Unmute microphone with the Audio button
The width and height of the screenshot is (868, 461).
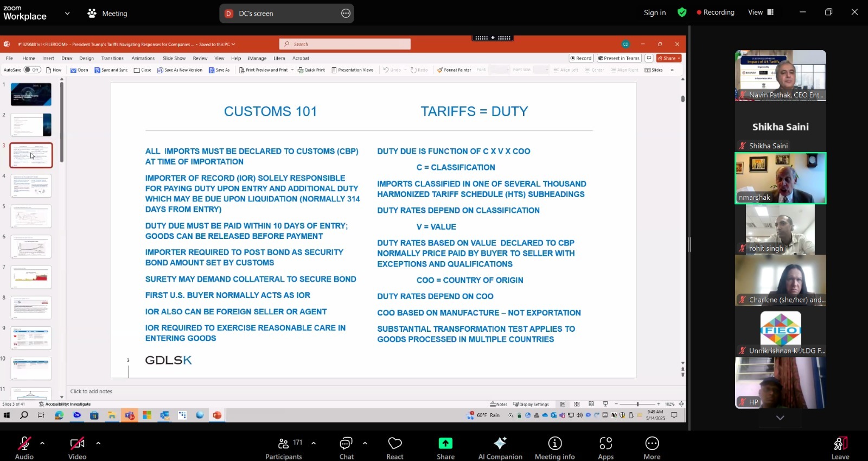[24, 448]
